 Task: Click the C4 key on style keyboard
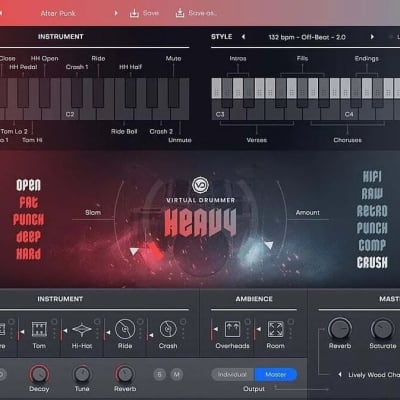coord(349,113)
